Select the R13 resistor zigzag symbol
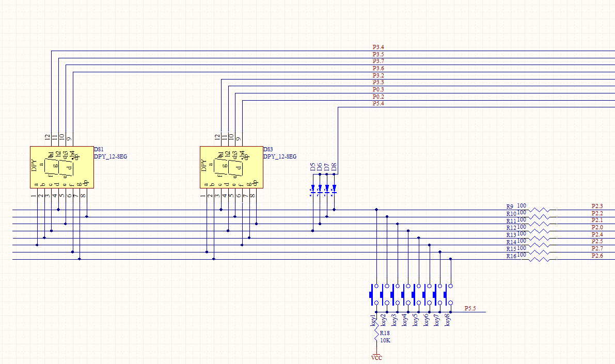Screen dimensions: 615x364 [540, 238]
